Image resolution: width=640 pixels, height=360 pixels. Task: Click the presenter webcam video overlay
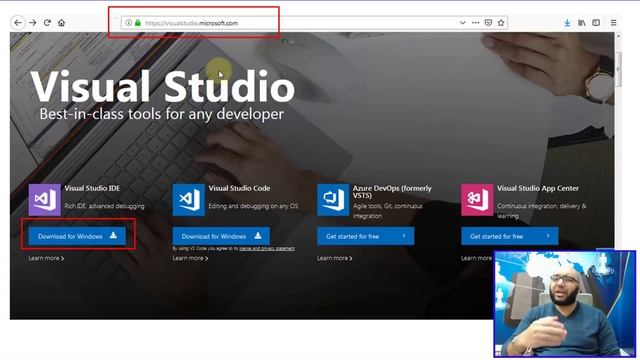tap(565, 304)
